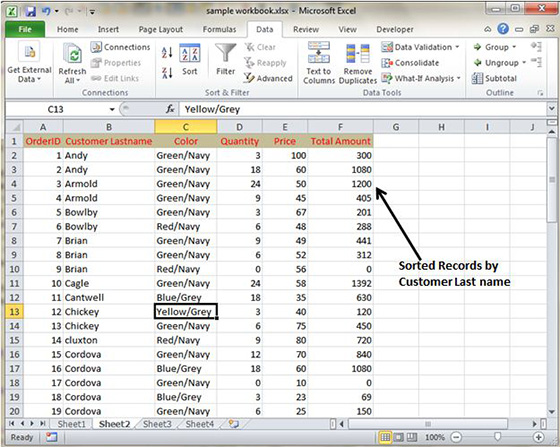560x447 pixels.
Task: Click horizontal scrollbar right arrow
Action: 535,424
